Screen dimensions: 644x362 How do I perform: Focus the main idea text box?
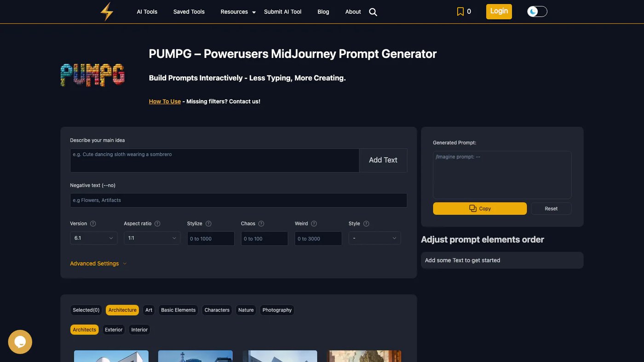(214, 160)
